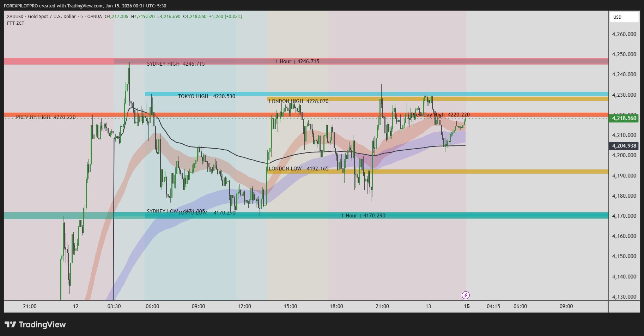Click the TOKYO HIGH 4230.530 label
Viewport: 644px width, 336px height.
[207, 96]
